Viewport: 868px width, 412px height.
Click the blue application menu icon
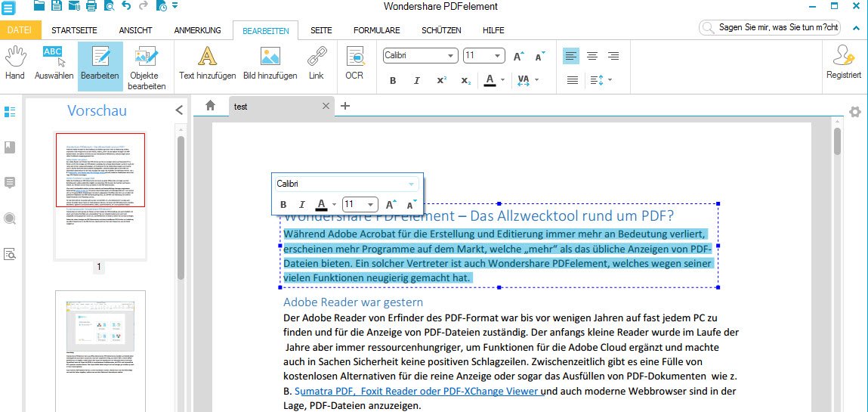click(9, 8)
